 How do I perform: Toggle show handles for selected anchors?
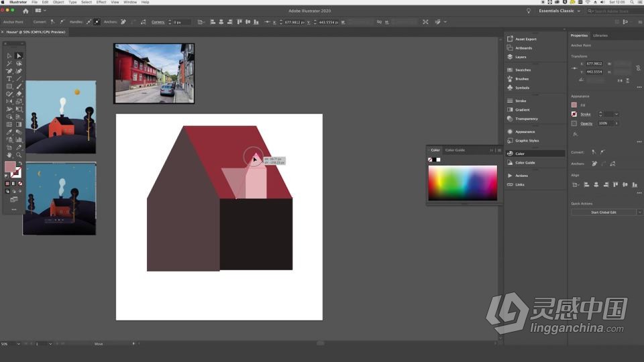pyautogui.click(x=89, y=21)
